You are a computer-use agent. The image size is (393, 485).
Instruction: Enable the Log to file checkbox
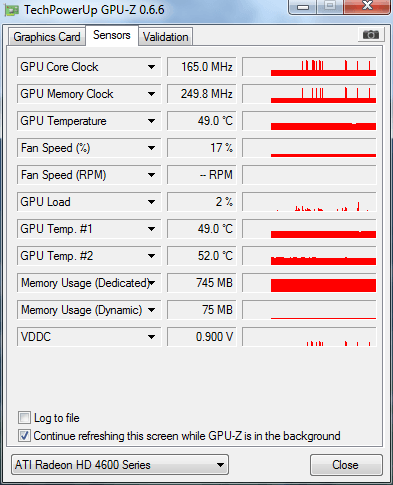tap(24, 417)
